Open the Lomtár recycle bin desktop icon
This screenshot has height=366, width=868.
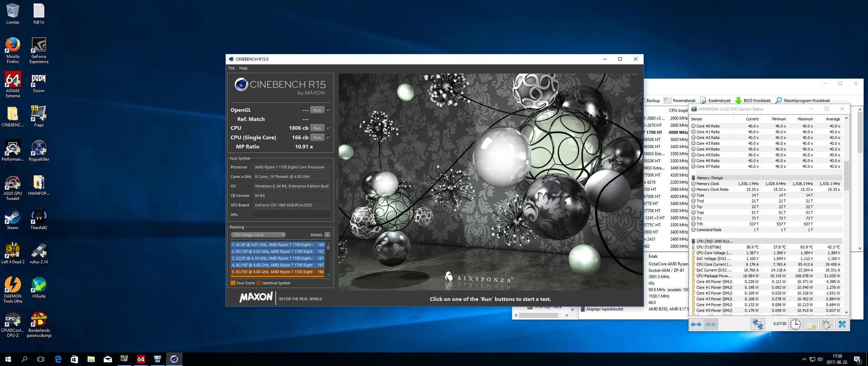(x=13, y=14)
